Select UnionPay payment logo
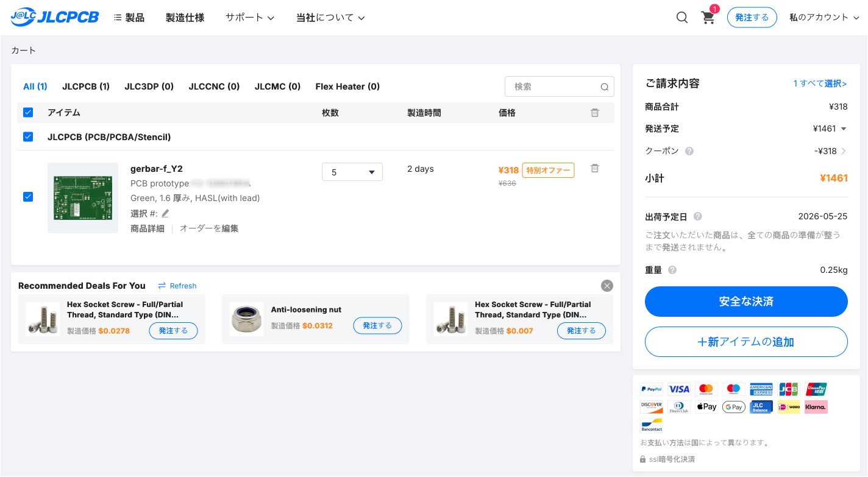This screenshot has width=868, height=477. [816, 389]
